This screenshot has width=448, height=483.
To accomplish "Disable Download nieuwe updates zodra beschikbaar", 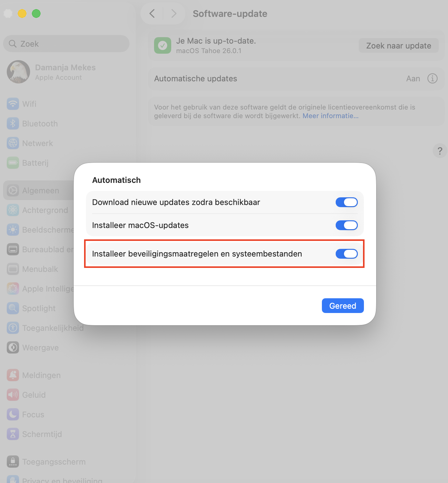I will (346, 202).
